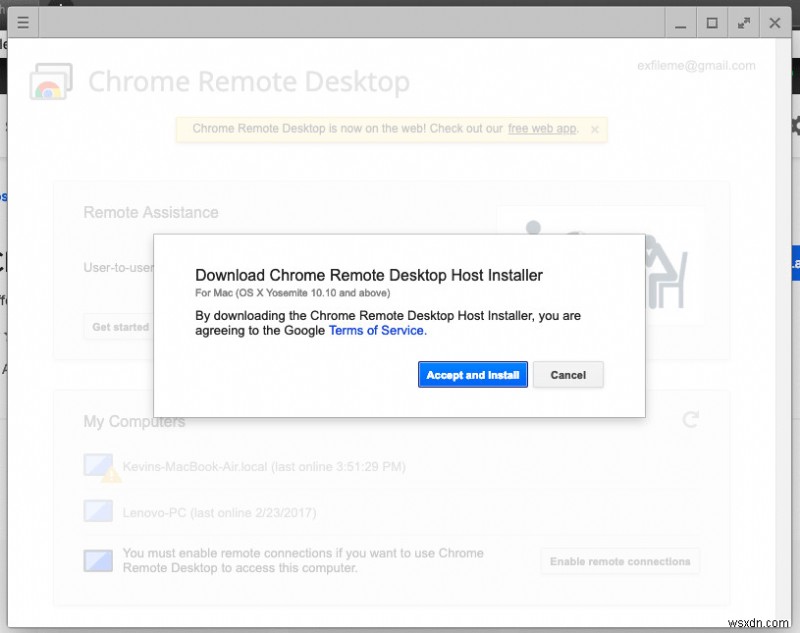Click the computer icon beside the remote connections notice
Screen dimensions: 800x633
coord(97,561)
